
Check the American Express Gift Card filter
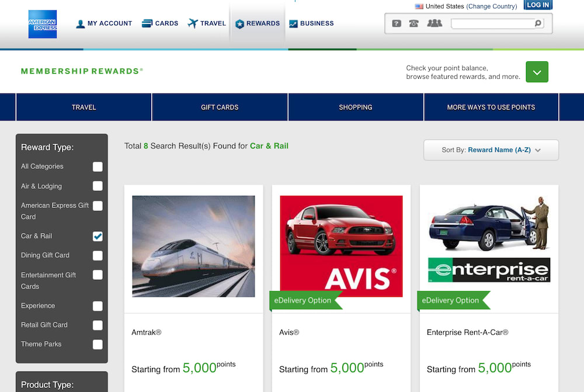coord(98,206)
